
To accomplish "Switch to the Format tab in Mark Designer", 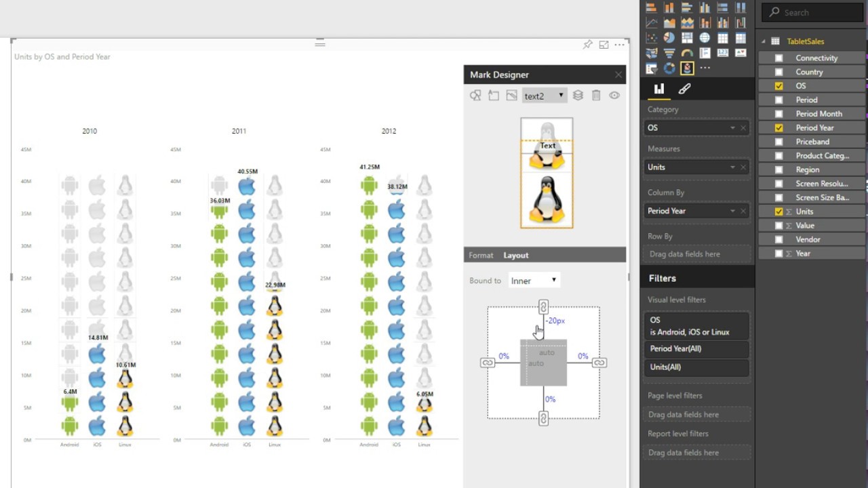I will [x=481, y=256].
